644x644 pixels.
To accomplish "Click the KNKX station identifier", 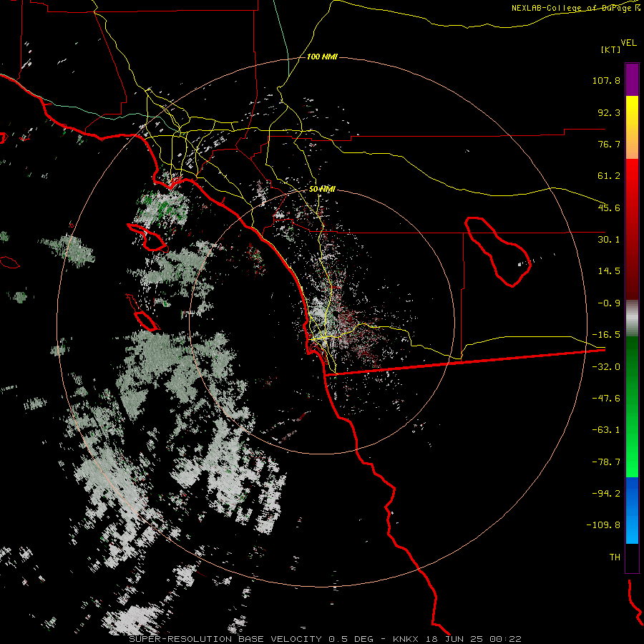I will coord(406,639).
